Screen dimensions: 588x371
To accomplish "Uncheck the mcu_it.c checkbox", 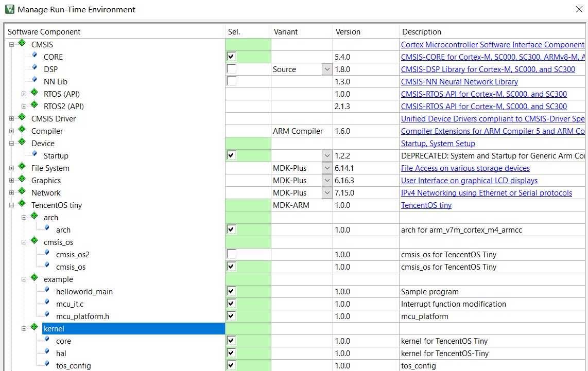I will (231, 304).
